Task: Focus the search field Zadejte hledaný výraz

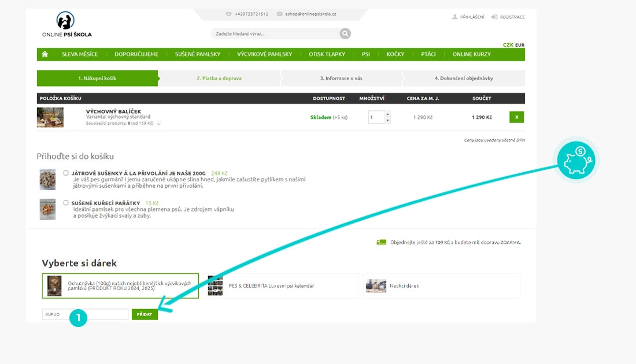Action: [x=276, y=34]
